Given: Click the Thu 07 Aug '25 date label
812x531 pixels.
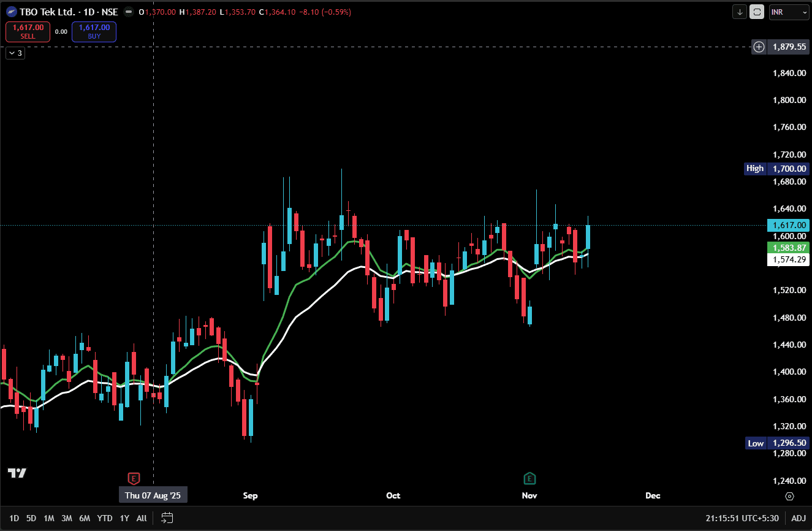Looking at the screenshot, I should pos(153,495).
